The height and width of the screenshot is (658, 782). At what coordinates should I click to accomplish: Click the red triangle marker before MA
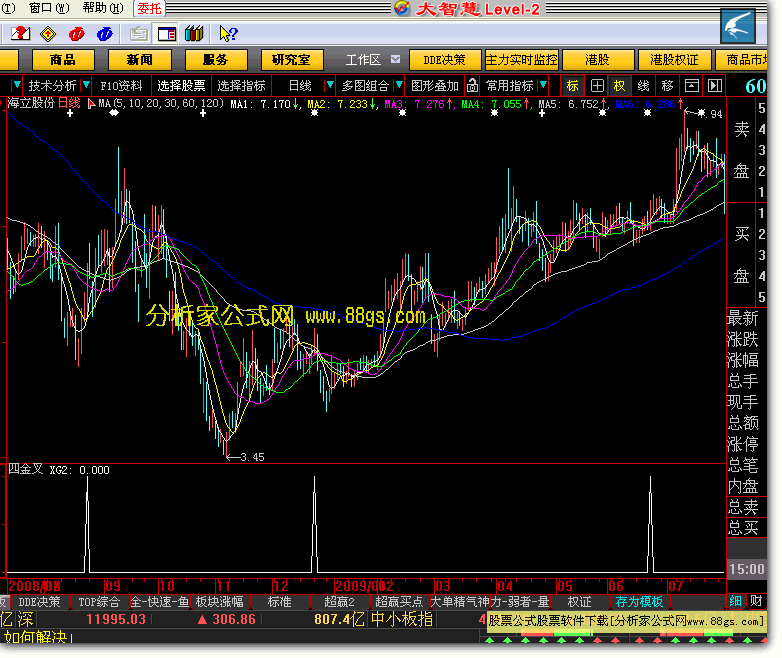pyautogui.click(x=91, y=104)
